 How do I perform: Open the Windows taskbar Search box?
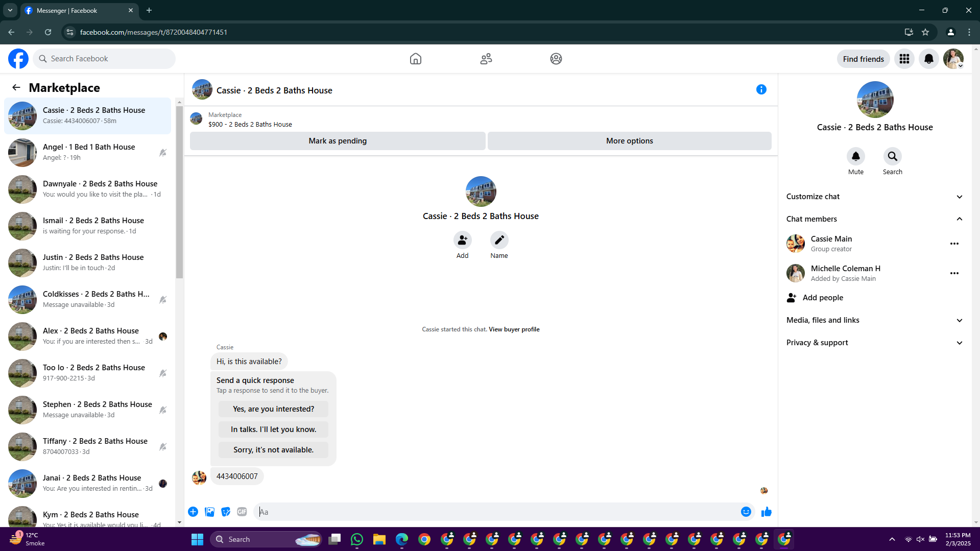(266, 539)
